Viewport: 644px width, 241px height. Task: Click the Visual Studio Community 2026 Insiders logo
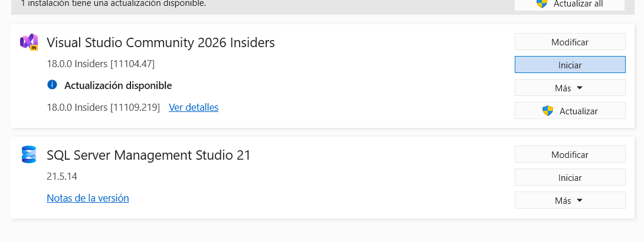(29, 42)
